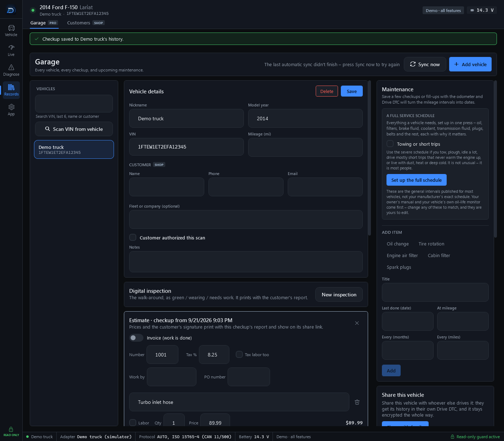The height and width of the screenshot is (441, 504).
Task: Click the Mileage (mi) field
Action: tap(305, 147)
